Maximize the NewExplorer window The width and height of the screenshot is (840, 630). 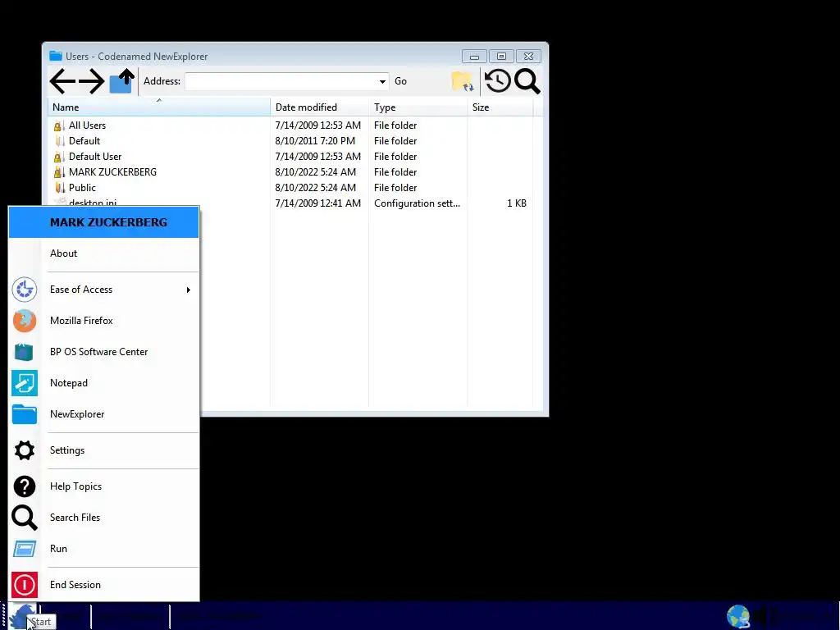pyautogui.click(x=501, y=57)
